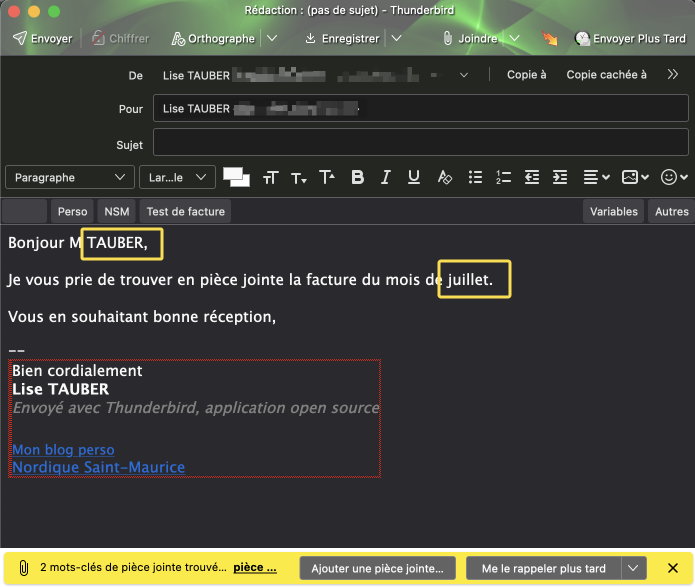
Task: Toggle bold formatting
Action: [x=357, y=177]
